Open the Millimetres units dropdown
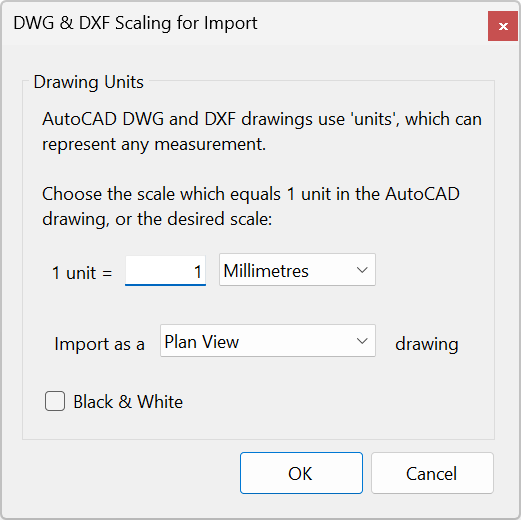The image size is (521, 520). pos(297,270)
